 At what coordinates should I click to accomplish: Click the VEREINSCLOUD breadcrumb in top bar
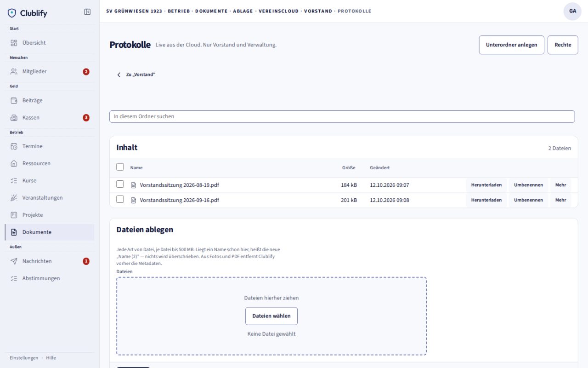278,11
